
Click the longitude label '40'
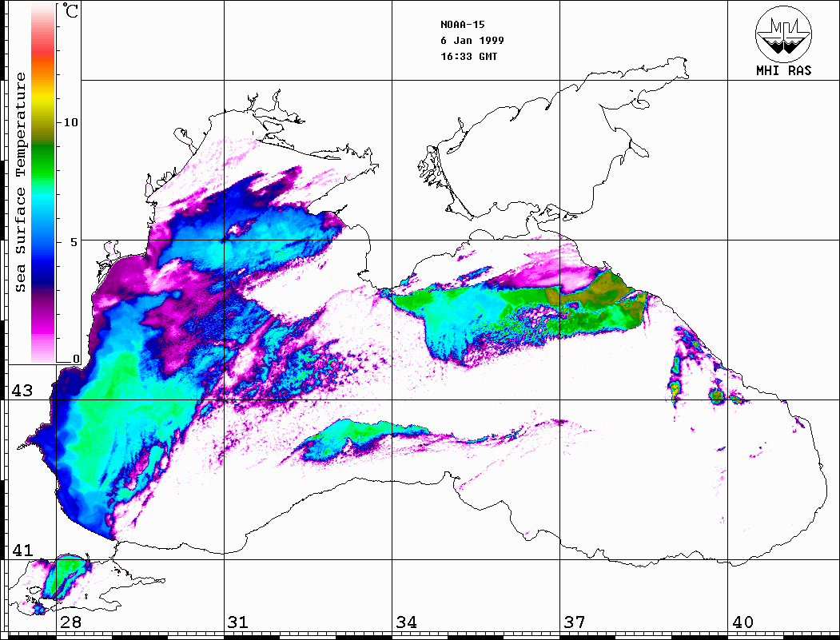(742, 622)
